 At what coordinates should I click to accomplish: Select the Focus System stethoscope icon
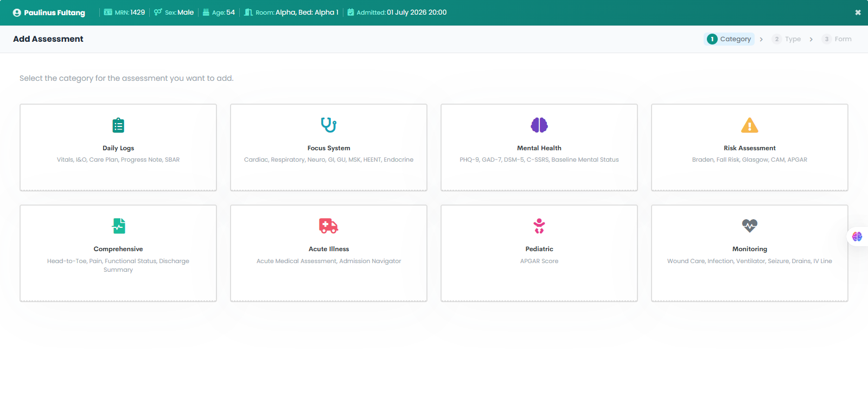point(329,125)
